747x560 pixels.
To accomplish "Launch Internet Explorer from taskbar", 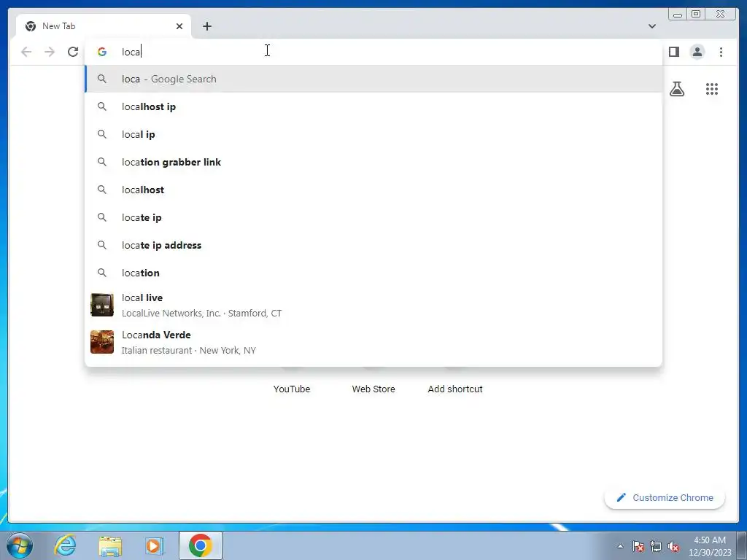I will pos(65,545).
